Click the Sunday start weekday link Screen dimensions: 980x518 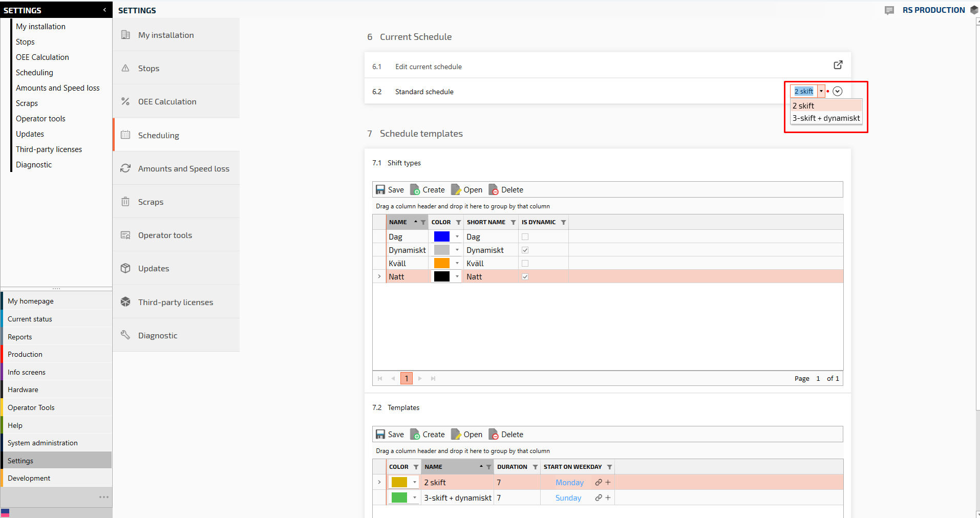click(x=568, y=498)
